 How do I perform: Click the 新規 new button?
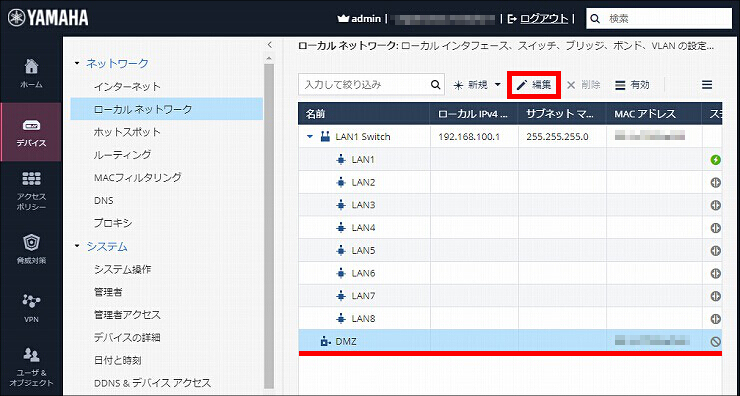coord(471,85)
